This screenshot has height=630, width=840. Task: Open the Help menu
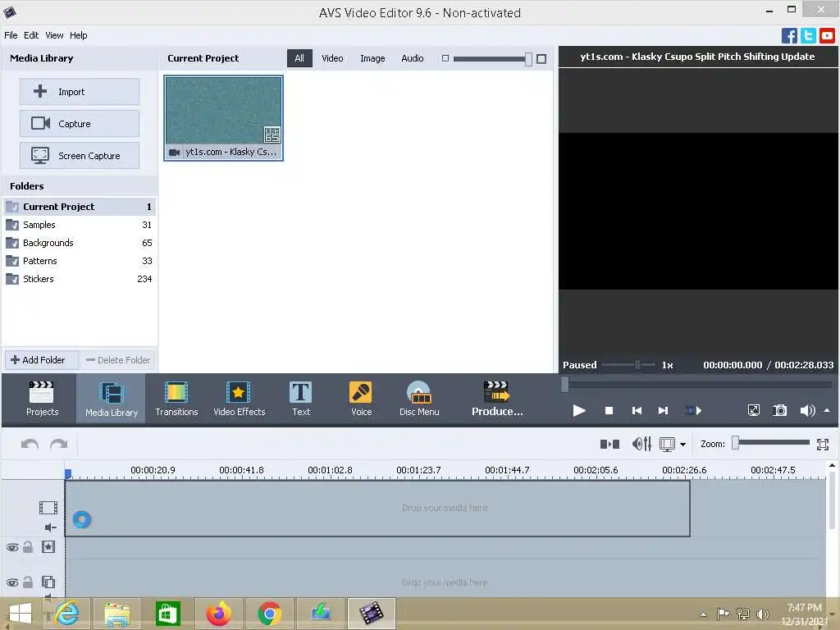point(78,35)
